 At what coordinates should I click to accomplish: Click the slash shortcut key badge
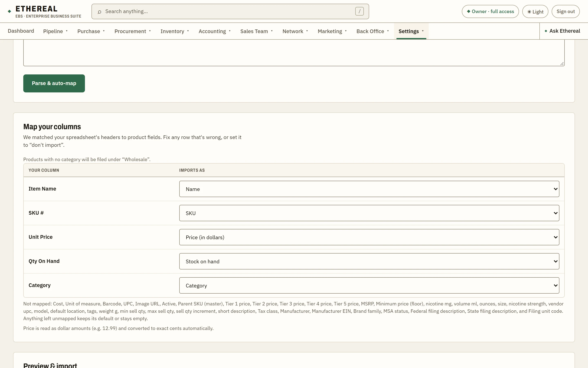pyautogui.click(x=359, y=11)
